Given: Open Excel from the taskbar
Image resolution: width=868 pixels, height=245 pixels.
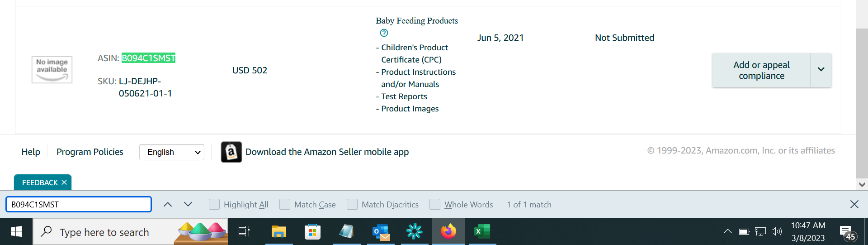Looking at the screenshot, I should click(x=482, y=232).
